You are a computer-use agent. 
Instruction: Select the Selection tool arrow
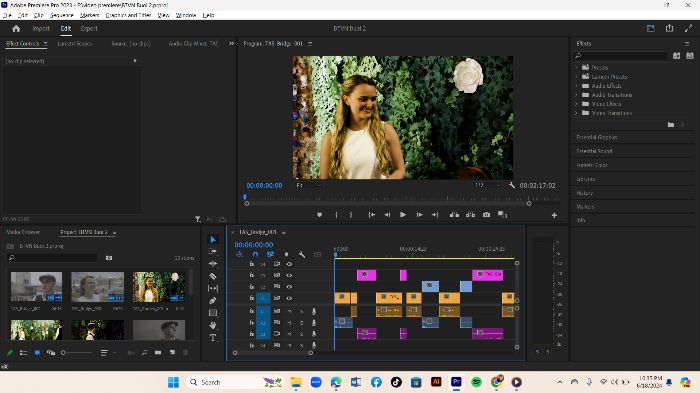213,239
